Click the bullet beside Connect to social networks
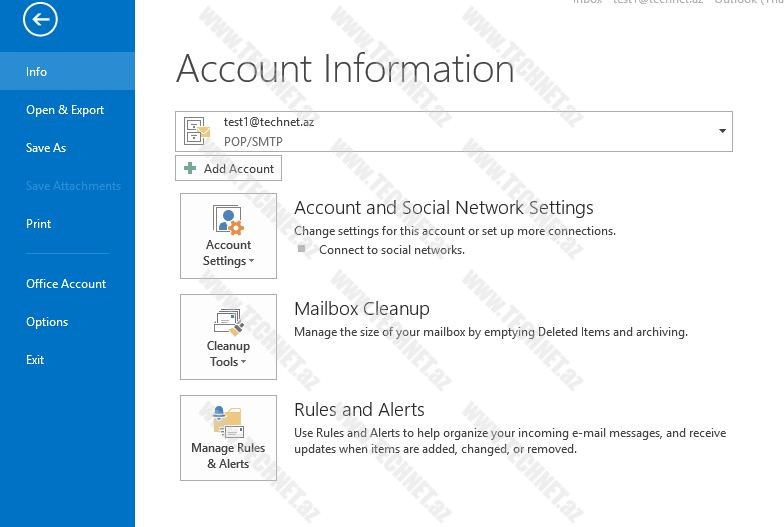The width and height of the screenshot is (784, 527). [x=300, y=250]
